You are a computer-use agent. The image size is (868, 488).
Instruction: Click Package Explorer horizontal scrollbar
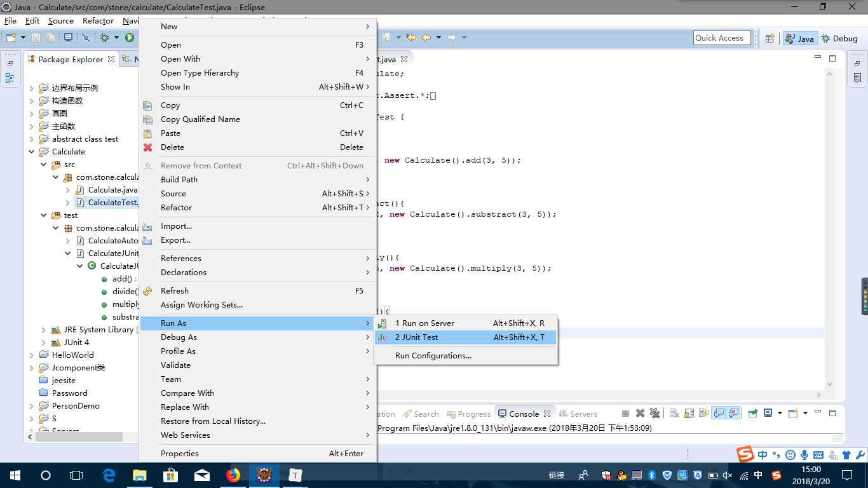click(x=79, y=437)
